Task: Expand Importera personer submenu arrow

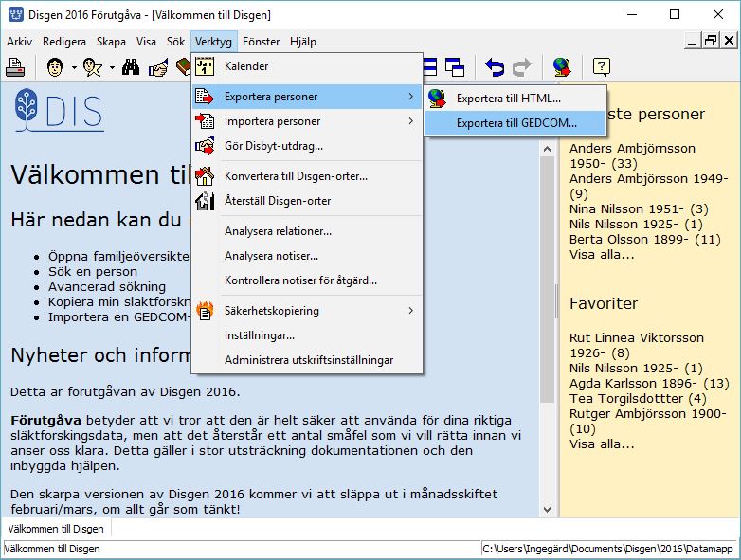Action: [x=410, y=121]
